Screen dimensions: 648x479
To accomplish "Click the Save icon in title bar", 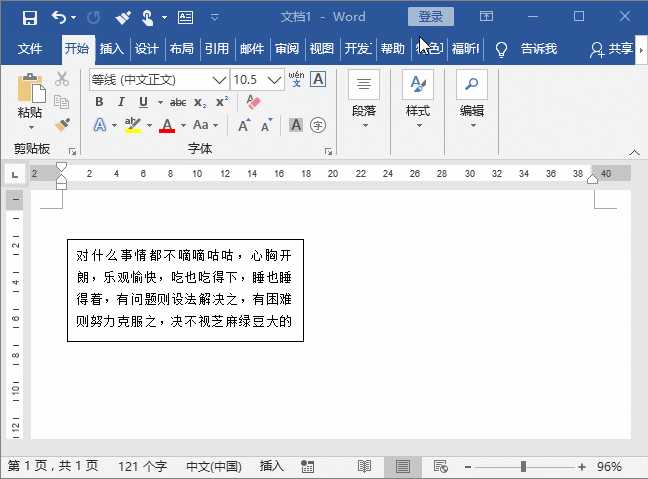I will [x=29, y=17].
